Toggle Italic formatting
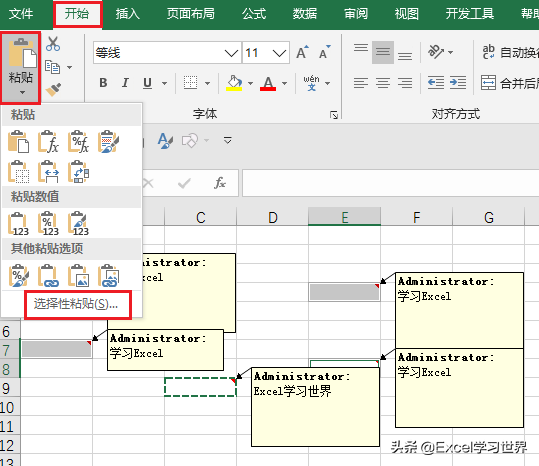The height and width of the screenshot is (466, 539). 125,83
